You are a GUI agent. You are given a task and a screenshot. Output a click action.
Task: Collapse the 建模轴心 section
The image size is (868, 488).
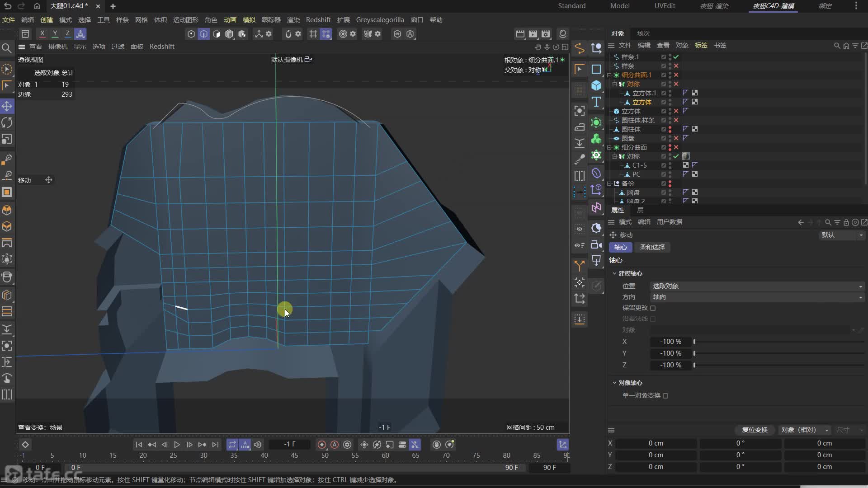[x=614, y=273]
